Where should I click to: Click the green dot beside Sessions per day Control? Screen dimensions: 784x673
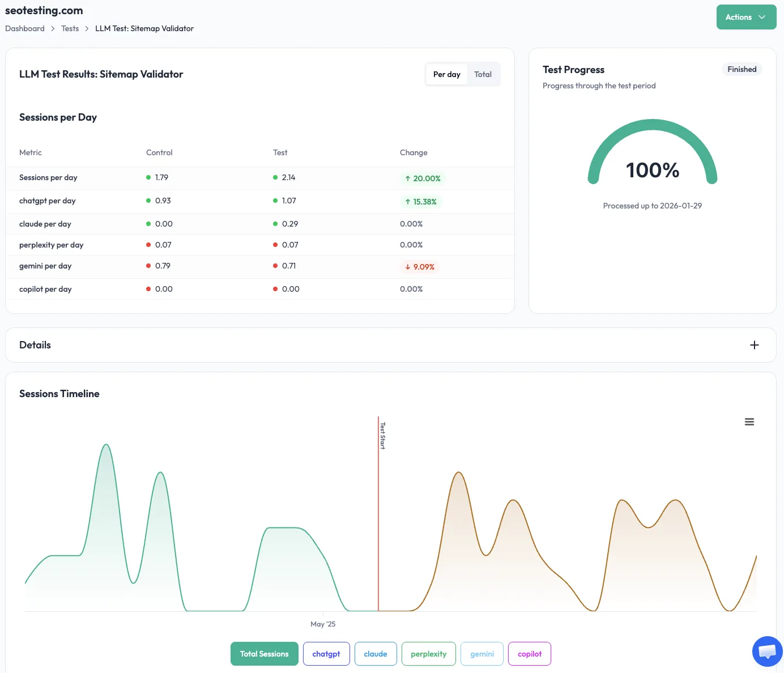pos(148,177)
